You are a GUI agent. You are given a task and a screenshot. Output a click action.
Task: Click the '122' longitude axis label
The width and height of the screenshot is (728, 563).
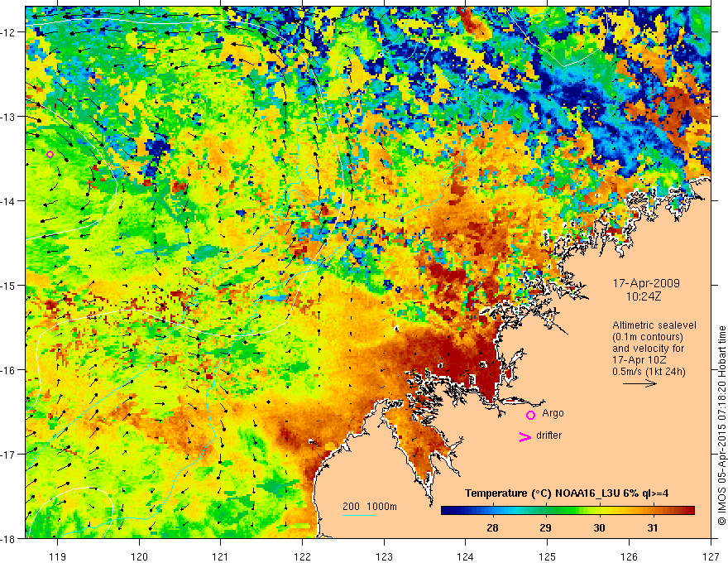[x=302, y=556]
